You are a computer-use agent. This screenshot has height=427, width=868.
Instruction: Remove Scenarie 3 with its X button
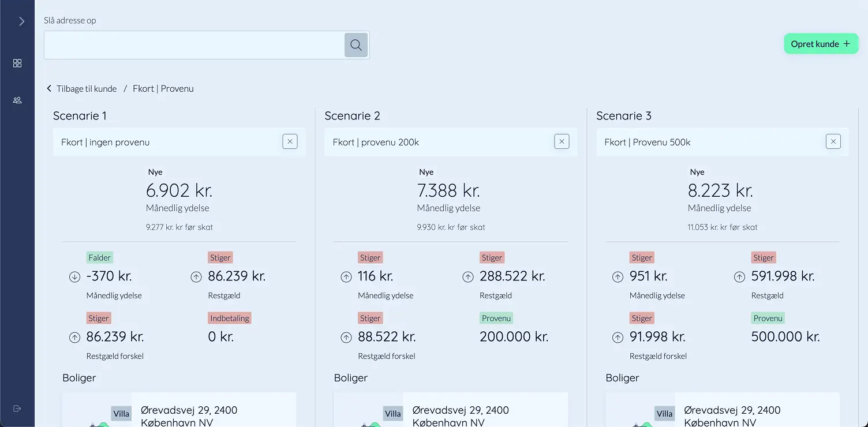pyautogui.click(x=833, y=141)
